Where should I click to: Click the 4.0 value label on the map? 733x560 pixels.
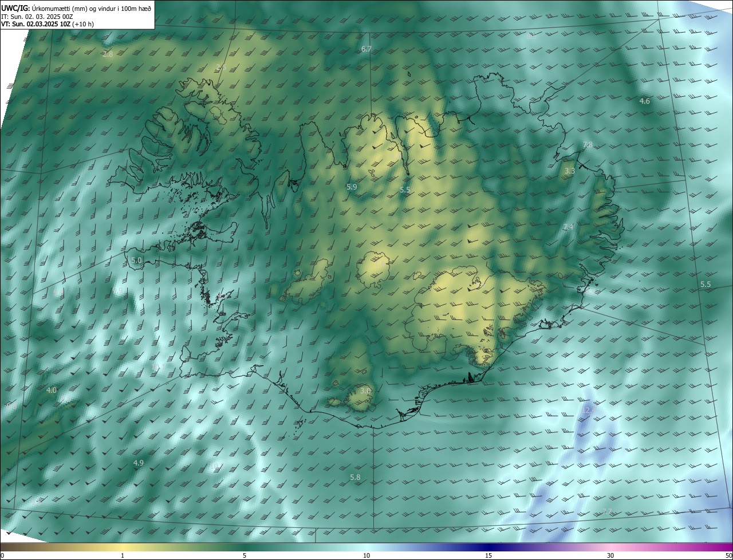pyautogui.click(x=51, y=391)
